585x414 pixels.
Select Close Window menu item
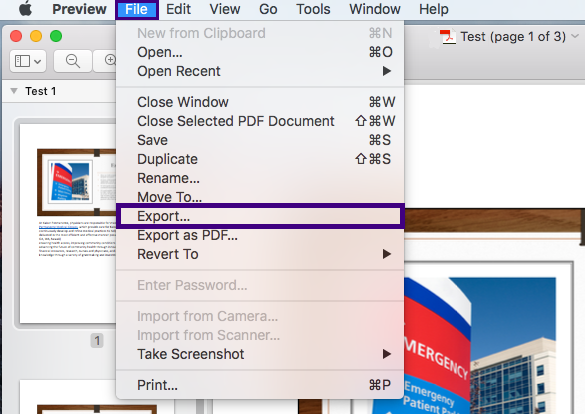point(260,102)
